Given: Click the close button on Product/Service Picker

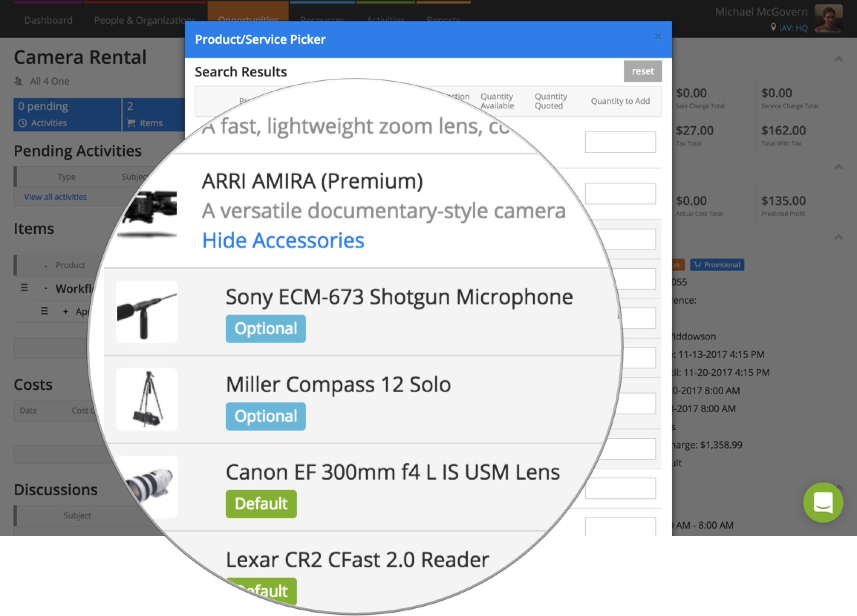Looking at the screenshot, I should click(658, 37).
